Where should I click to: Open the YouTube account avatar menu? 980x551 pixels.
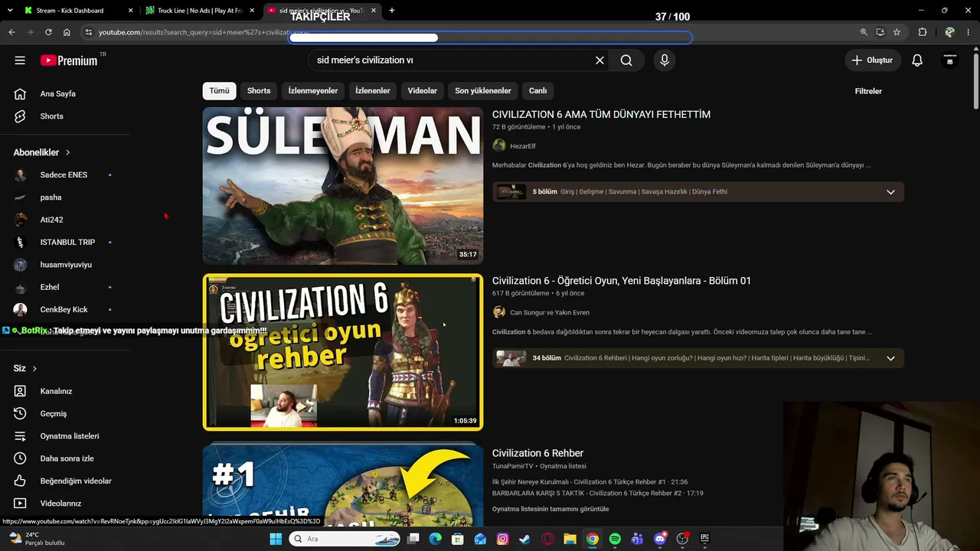950,60
